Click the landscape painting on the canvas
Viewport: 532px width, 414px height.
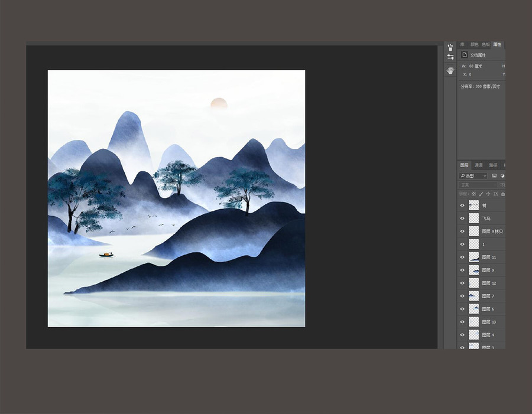pos(176,198)
